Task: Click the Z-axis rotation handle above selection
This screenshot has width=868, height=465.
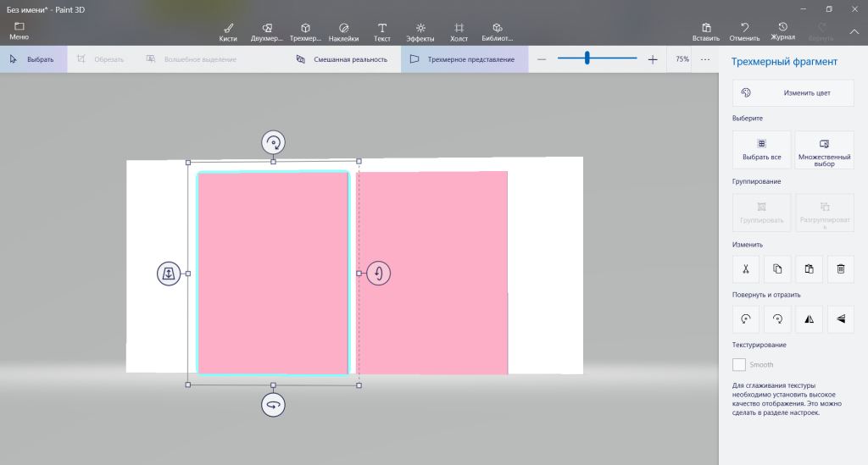Action: pos(273,142)
